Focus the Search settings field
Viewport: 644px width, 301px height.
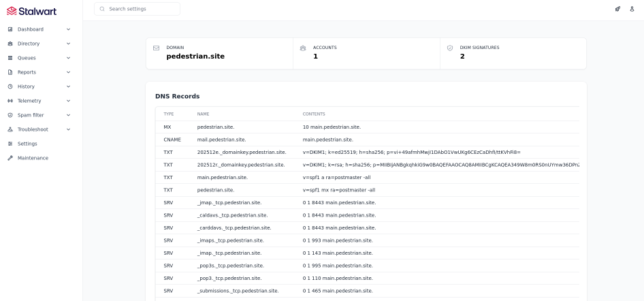pos(138,9)
